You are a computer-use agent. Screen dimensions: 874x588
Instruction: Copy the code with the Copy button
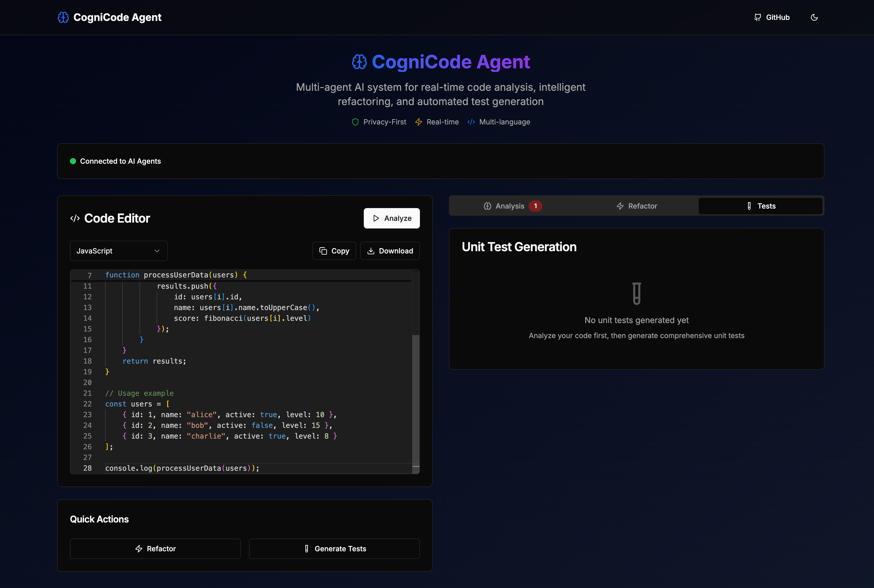[334, 251]
